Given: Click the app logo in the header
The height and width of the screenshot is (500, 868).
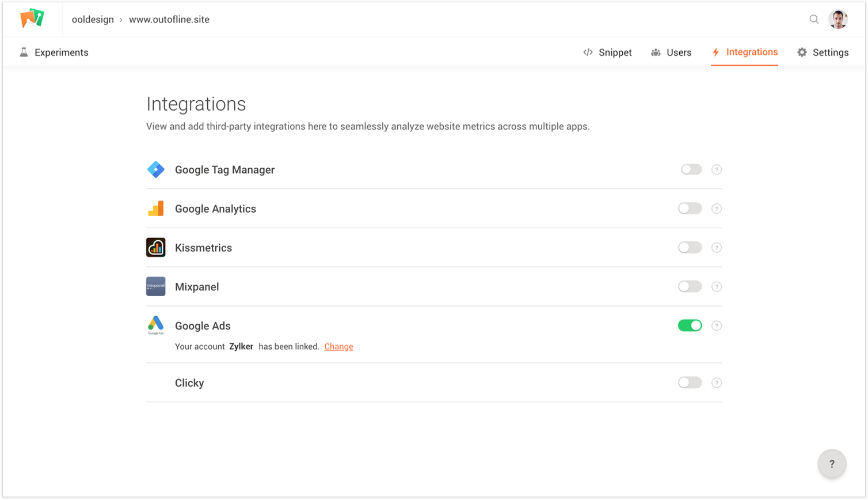Looking at the screenshot, I should pyautogui.click(x=32, y=18).
